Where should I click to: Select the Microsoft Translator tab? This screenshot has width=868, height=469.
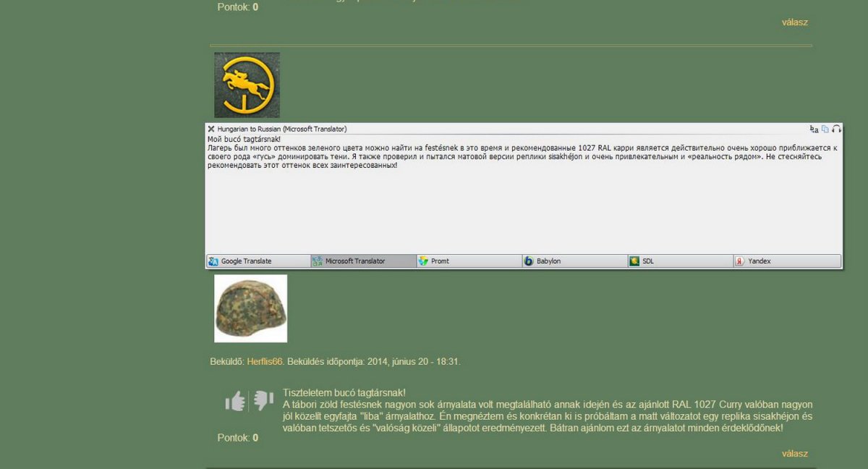363,261
